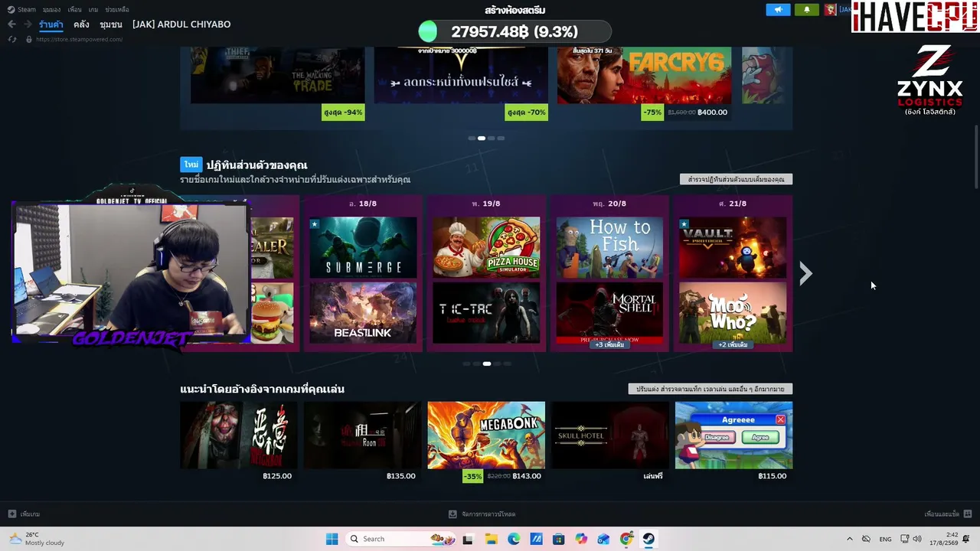The height and width of the screenshot is (551, 980).
Task: Open the Vault Protocol capsule
Action: pos(733,247)
